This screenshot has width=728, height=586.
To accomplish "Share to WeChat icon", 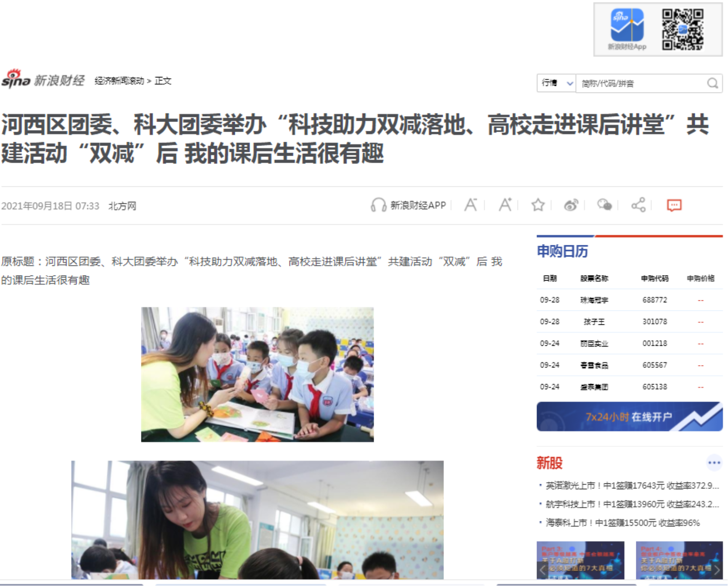I will [605, 205].
